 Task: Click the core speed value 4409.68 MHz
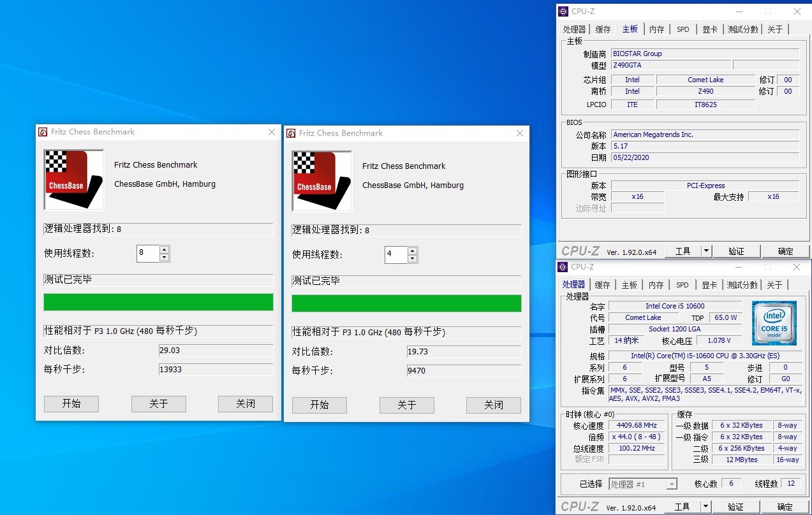(637, 425)
